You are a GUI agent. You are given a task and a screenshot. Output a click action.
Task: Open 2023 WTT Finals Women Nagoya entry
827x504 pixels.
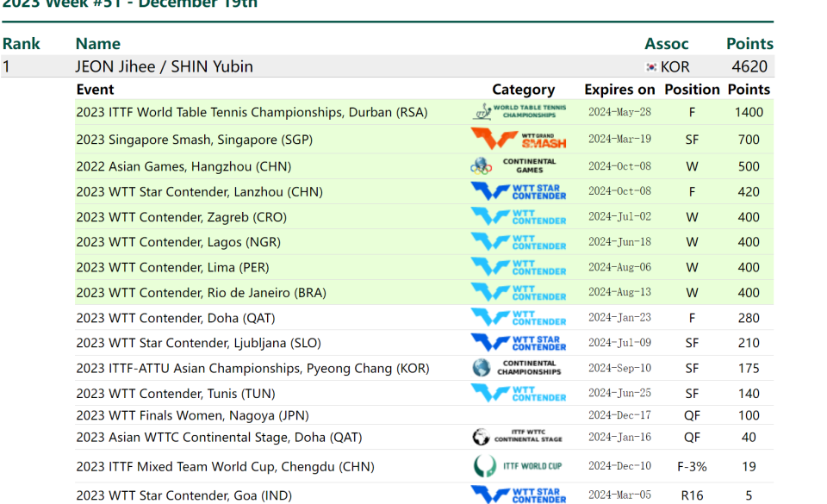tap(192, 415)
